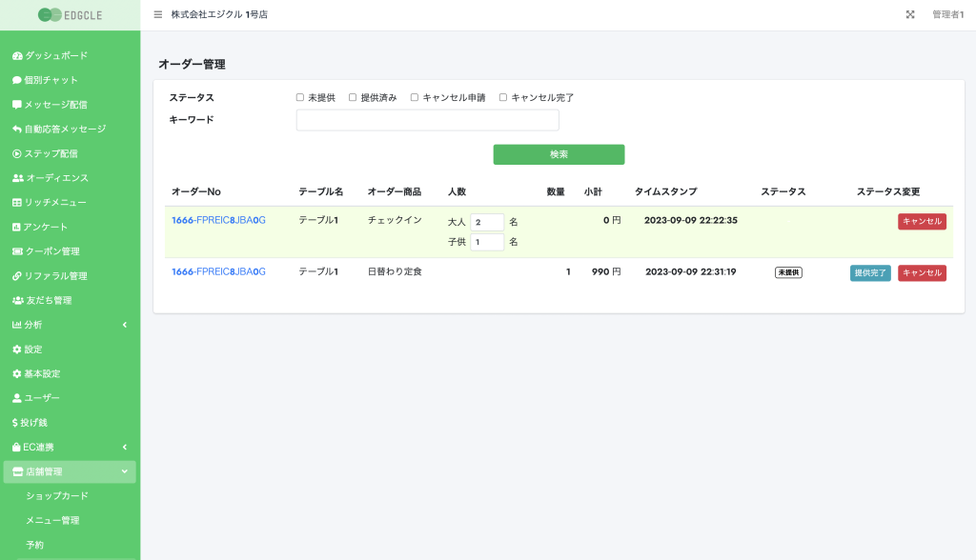Viewport: 976px width, 560px height.
Task: Check the キャンセル申請 status checkbox
Action: 415,97
